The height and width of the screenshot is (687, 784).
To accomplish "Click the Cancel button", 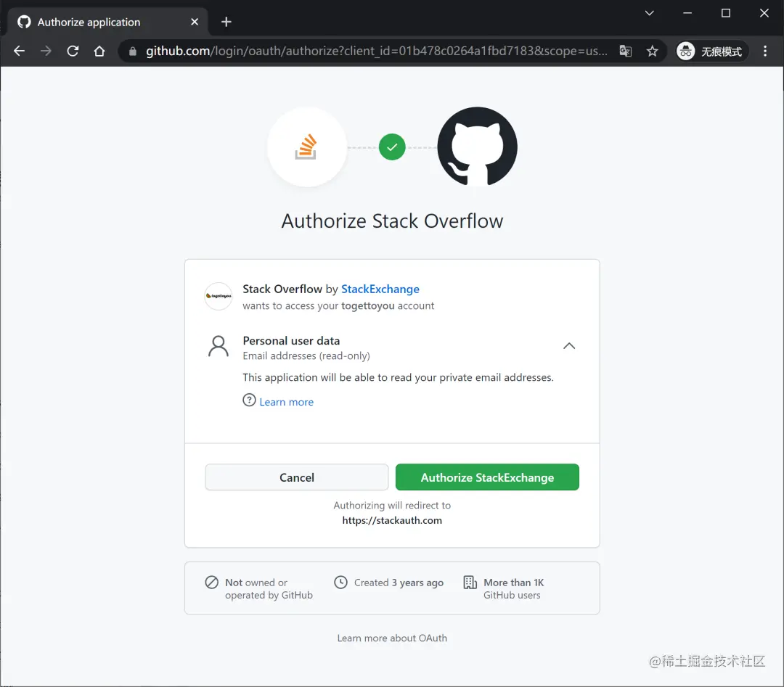I will pos(296,477).
